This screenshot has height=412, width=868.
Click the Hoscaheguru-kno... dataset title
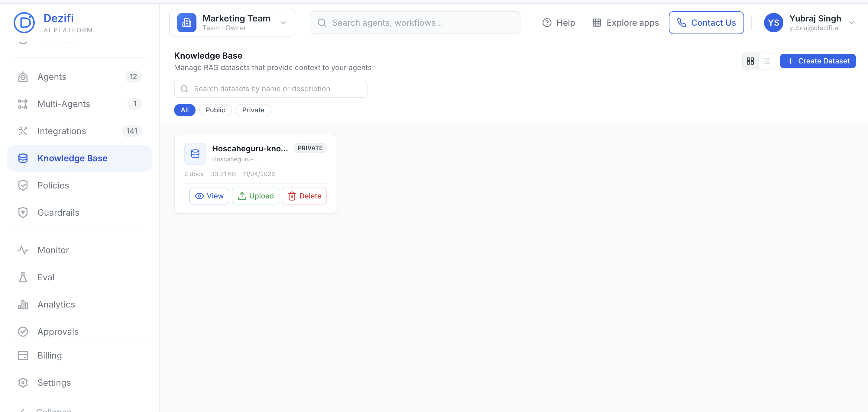tap(250, 149)
